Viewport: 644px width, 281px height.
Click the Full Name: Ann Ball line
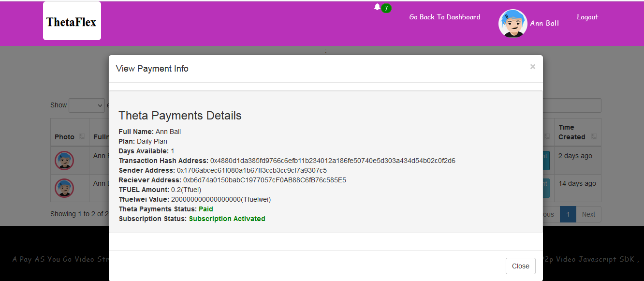(x=150, y=132)
